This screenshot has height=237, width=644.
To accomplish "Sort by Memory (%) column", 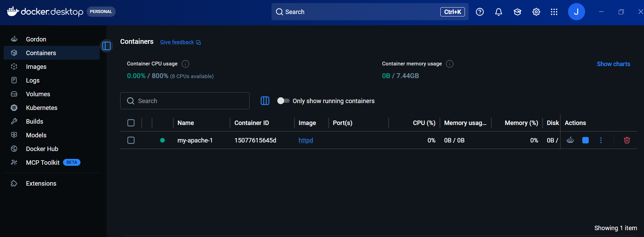I will pyautogui.click(x=521, y=123).
